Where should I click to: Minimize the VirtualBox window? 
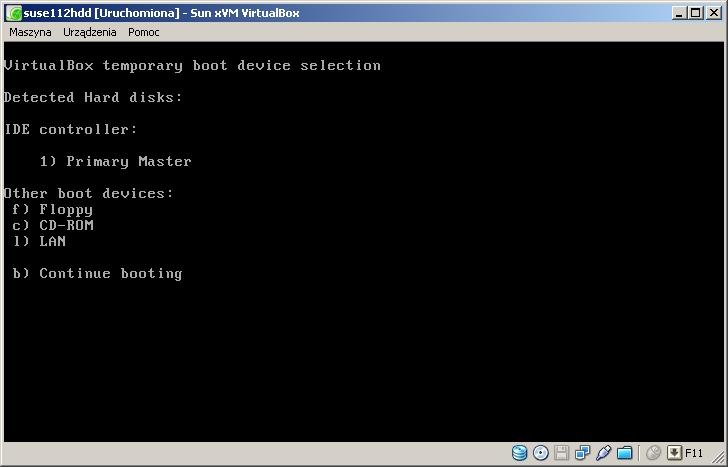click(x=679, y=13)
